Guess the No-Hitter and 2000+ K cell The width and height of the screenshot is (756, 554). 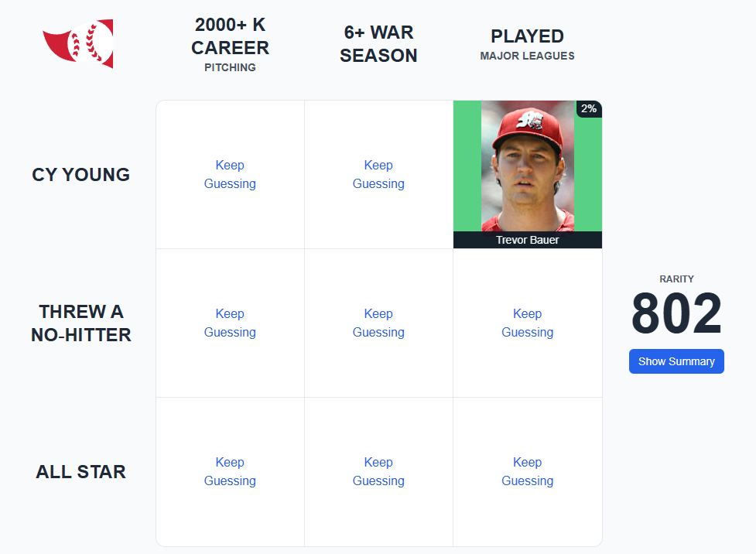pyautogui.click(x=230, y=323)
